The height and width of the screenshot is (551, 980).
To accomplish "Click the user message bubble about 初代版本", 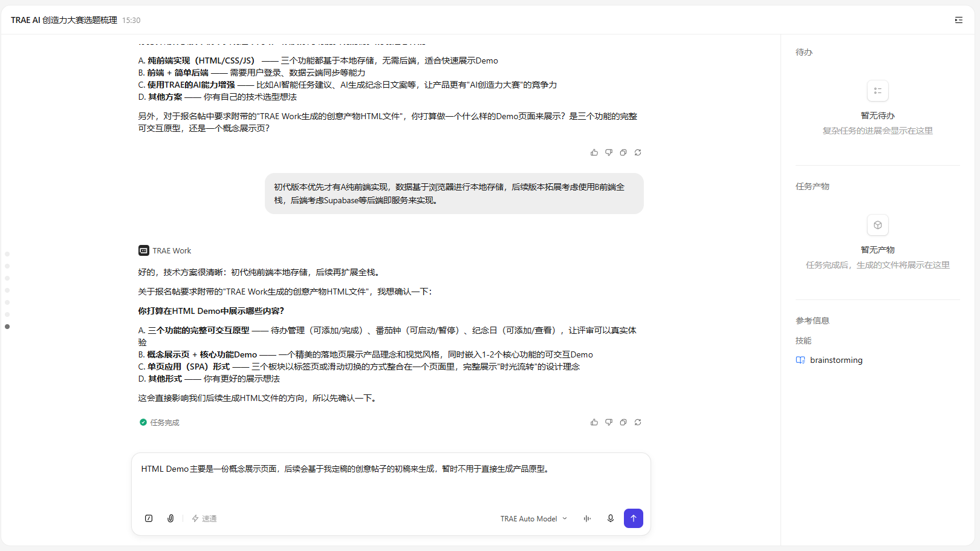I will 454,194.
